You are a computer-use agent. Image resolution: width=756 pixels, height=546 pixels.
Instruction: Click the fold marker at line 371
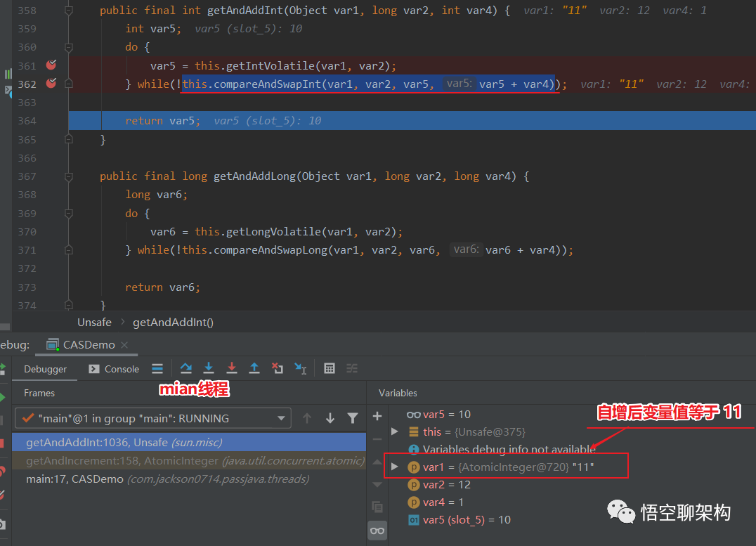(x=68, y=250)
